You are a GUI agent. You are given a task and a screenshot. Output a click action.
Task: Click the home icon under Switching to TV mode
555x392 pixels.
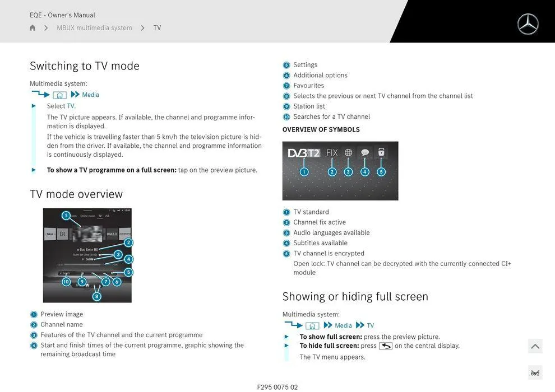tap(59, 95)
